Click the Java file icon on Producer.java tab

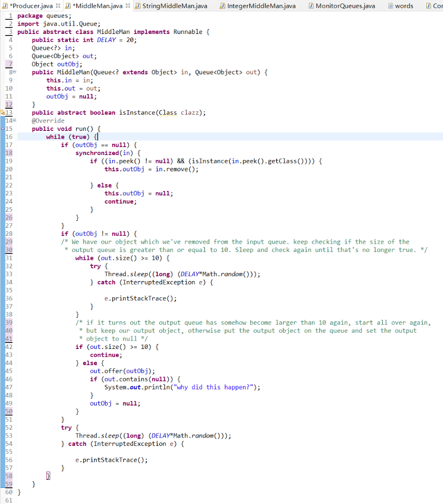tap(5, 6)
